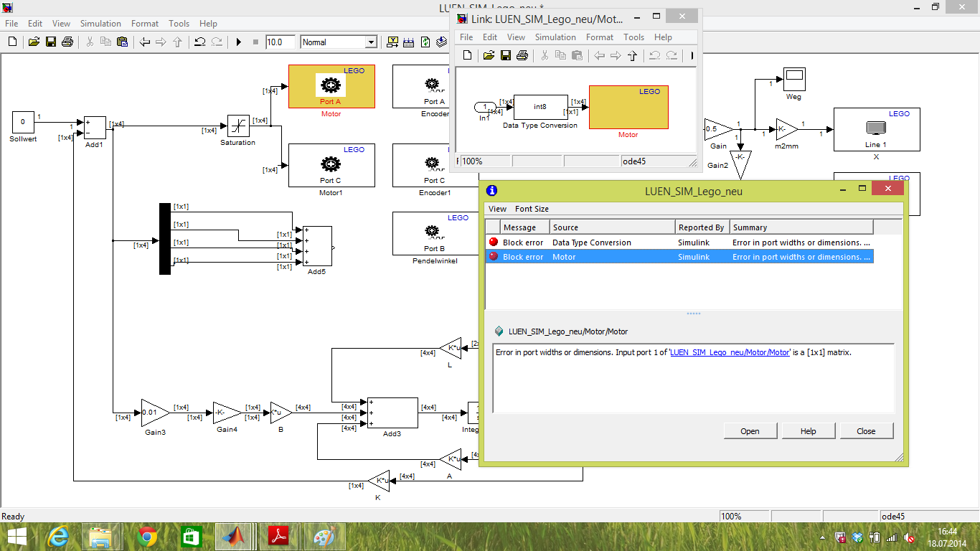Paste using main toolbar clipboard icon
980x551 pixels.
tap(122, 42)
